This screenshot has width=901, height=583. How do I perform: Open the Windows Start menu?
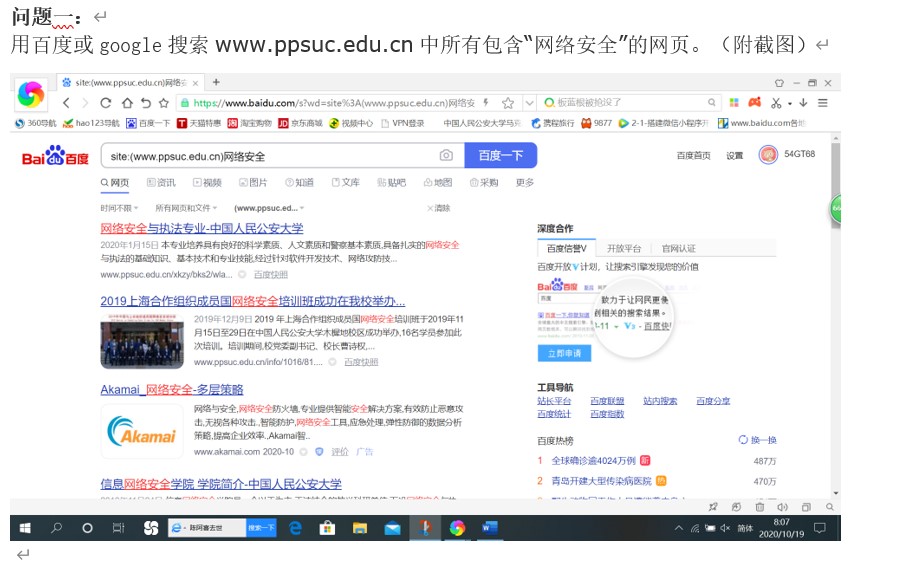click(25, 528)
